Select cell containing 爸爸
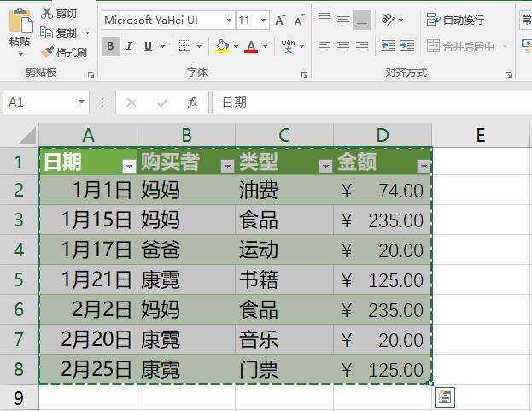The height and width of the screenshot is (411, 532). pos(186,250)
